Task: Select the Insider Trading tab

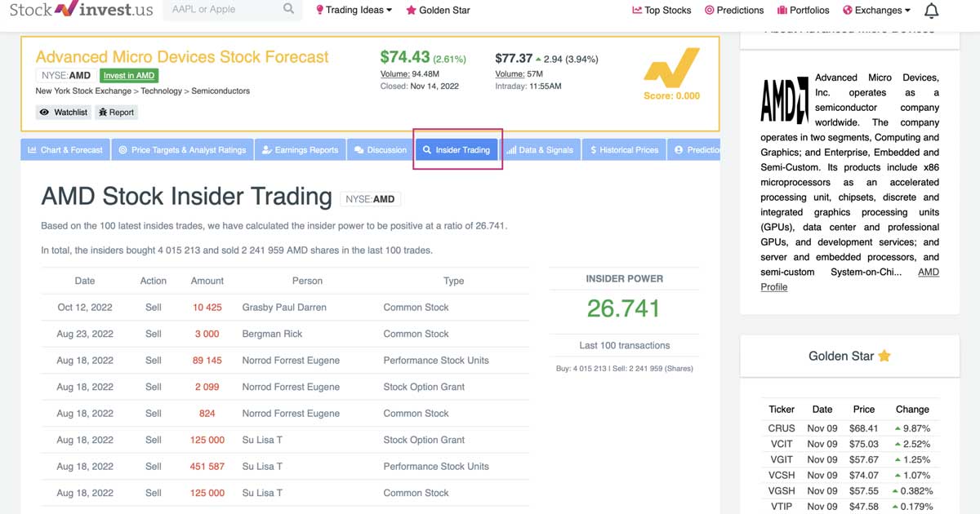Action: (x=457, y=150)
